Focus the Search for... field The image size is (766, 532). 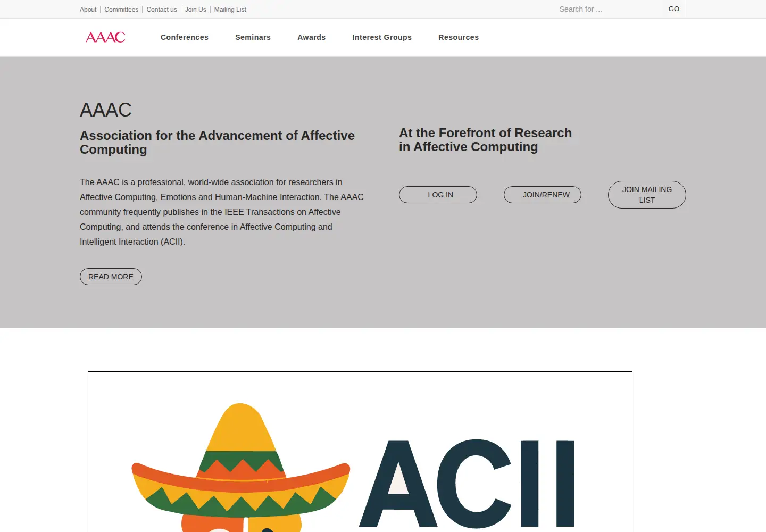click(607, 9)
